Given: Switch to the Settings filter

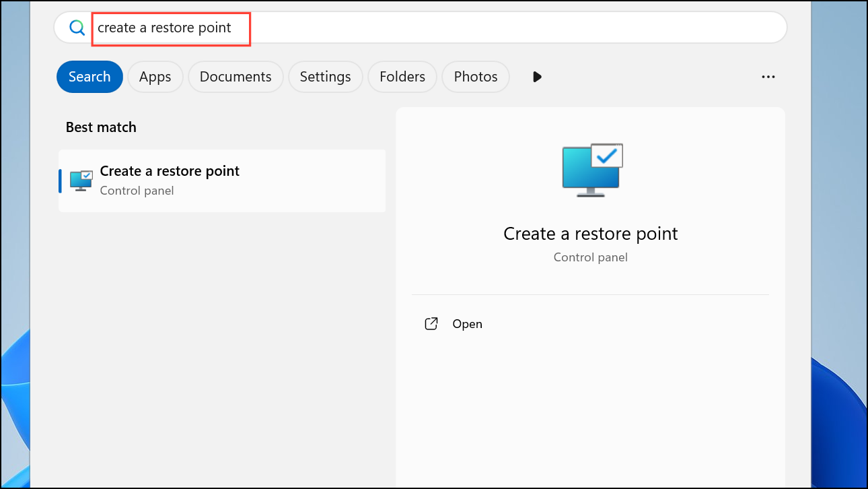Looking at the screenshot, I should tap(326, 77).
